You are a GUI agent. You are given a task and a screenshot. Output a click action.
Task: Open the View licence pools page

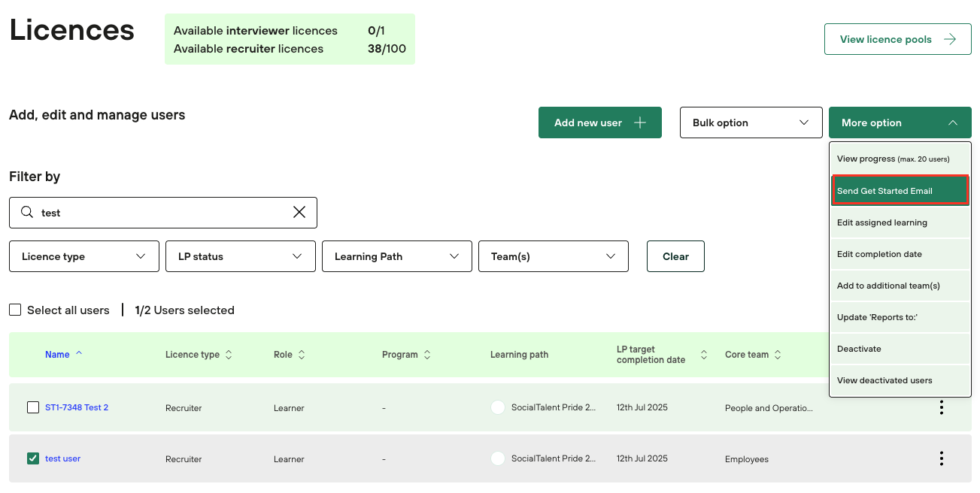coord(897,39)
